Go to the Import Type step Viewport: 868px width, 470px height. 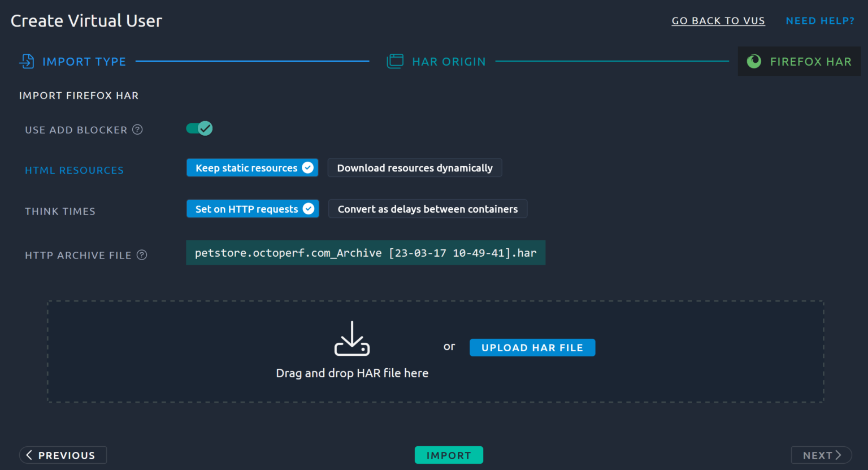tap(84, 62)
